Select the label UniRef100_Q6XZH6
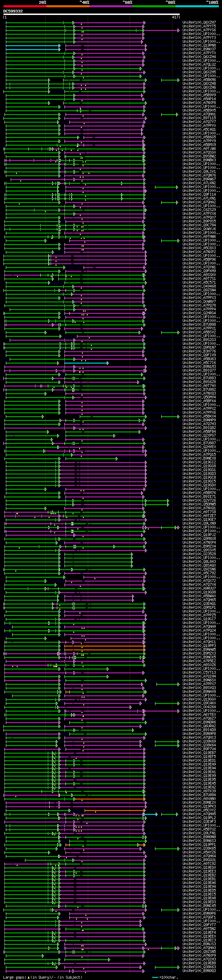This screenshot has height=980, width=222. (199, 88)
